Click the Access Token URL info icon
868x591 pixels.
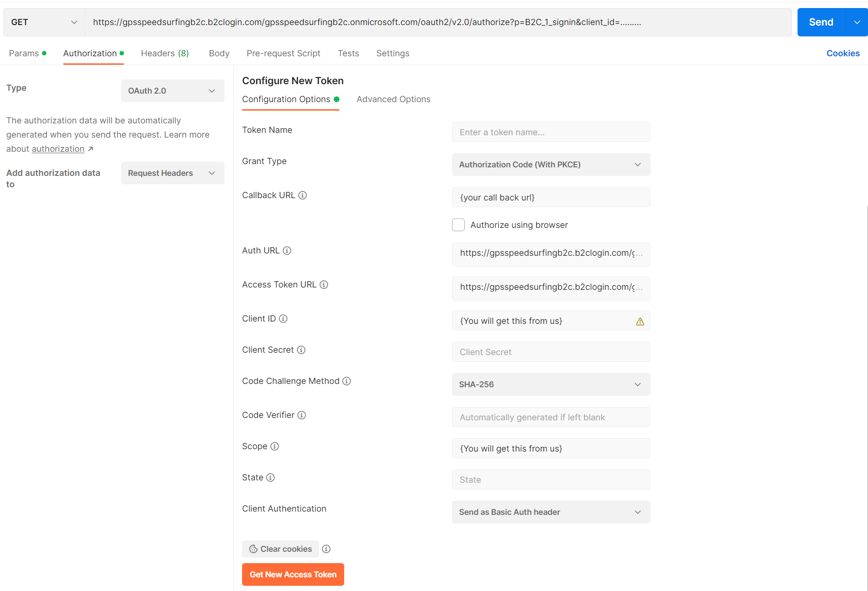point(324,285)
